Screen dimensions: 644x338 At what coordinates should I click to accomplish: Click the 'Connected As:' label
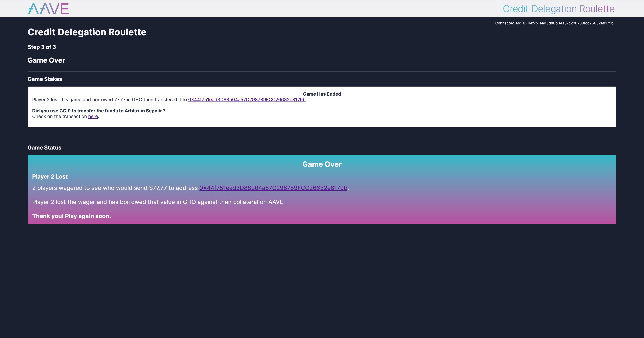(508, 23)
